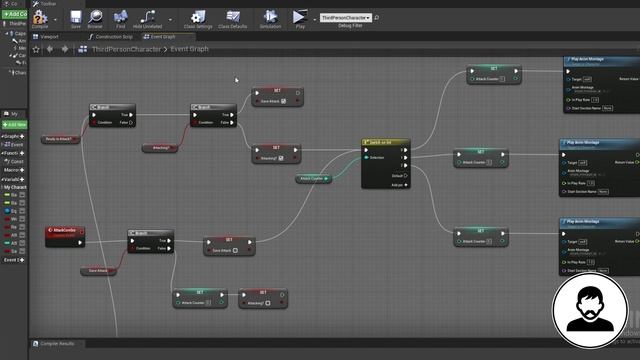The height and width of the screenshot is (360, 640).
Task: Switch to the Construction Script tab
Action: [x=111, y=37]
